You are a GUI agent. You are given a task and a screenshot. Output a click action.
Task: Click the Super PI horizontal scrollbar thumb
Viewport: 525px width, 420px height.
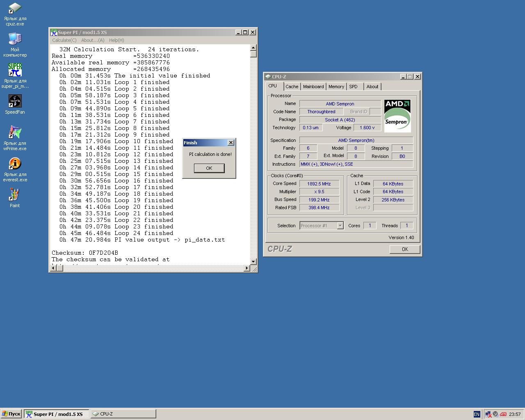click(59, 268)
